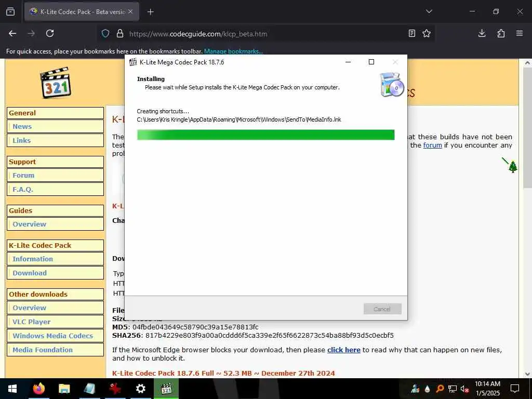The image size is (532, 399).
Task: Reload the page with the refresh icon
Action: [x=50, y=33]
